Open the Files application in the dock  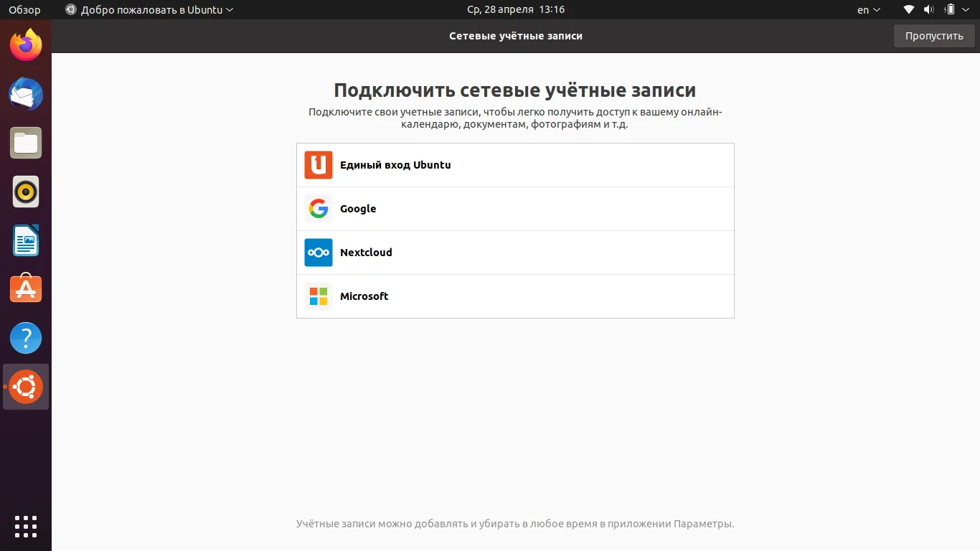(x=26, y=143)
